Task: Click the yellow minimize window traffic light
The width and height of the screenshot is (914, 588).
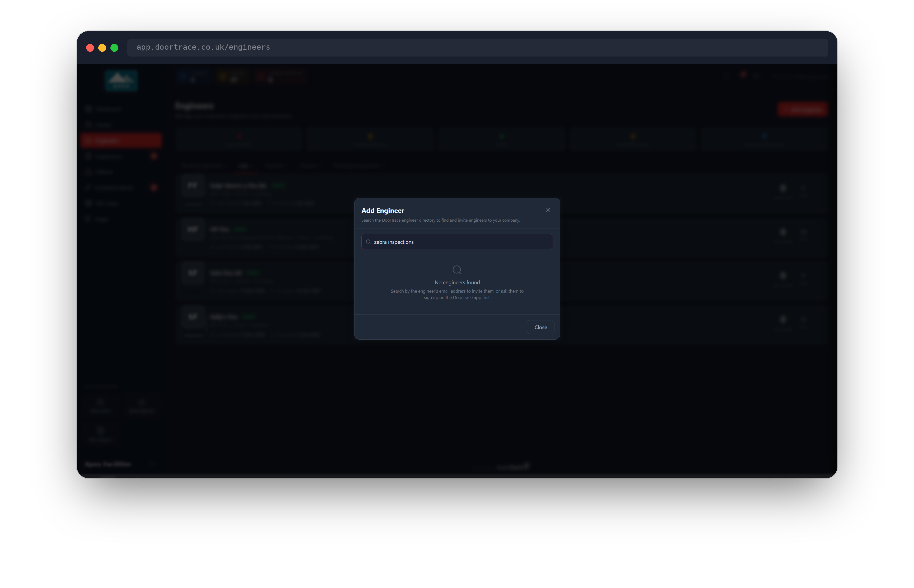Action: [102, 48]
